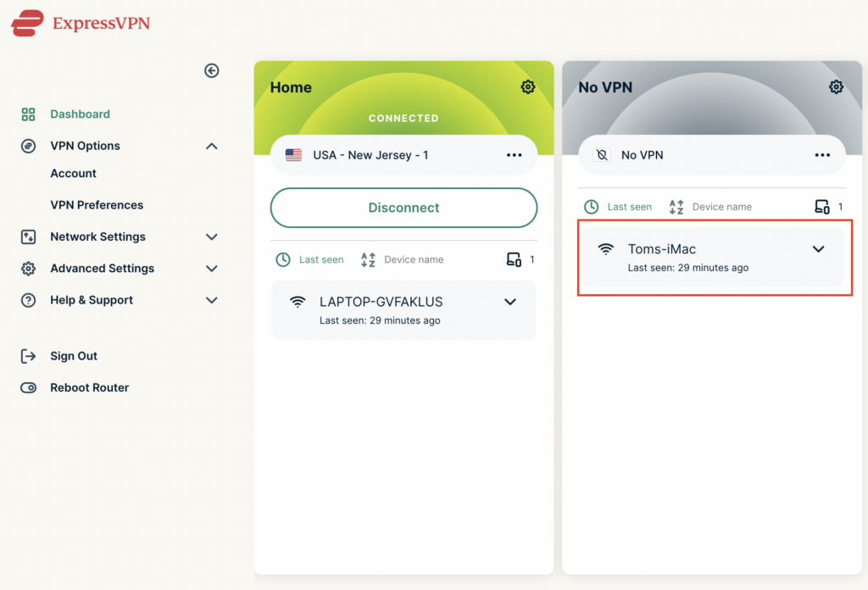Open the Dashboard page
The height and width of the screenshot is (590, 868).
pyautogui.click(x=81, y=114)
